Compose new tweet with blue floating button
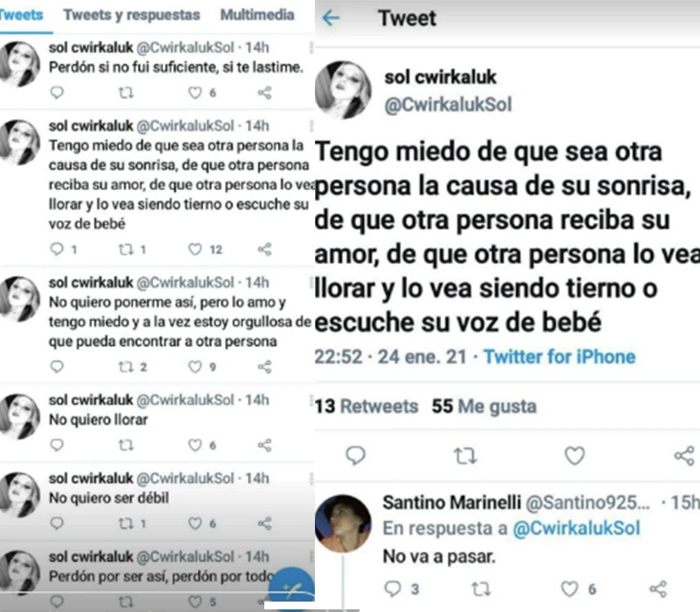This screenshot has width=700, height=612. click(292, 587)
